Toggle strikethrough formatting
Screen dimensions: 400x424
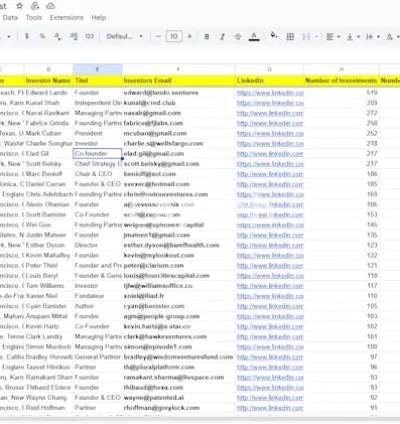coord(238,36)
